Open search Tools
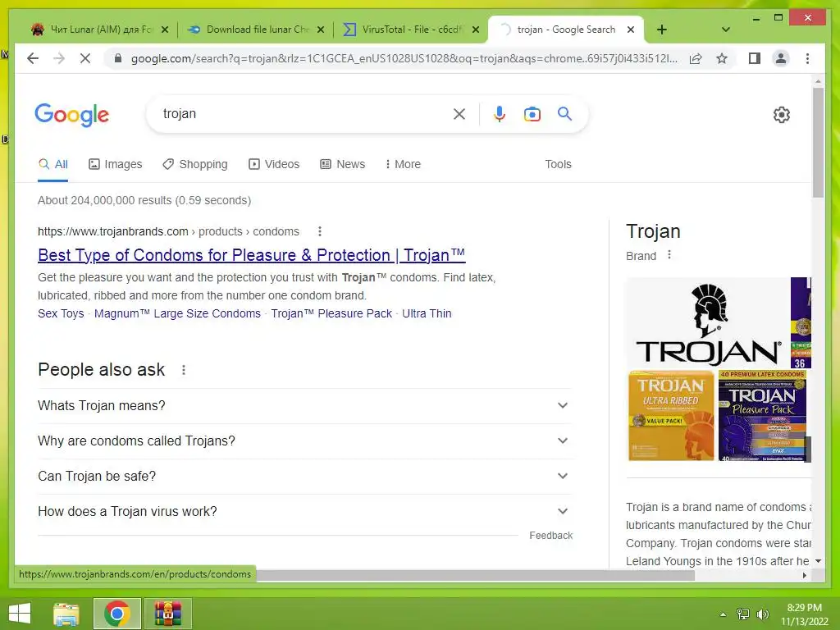 558,164
